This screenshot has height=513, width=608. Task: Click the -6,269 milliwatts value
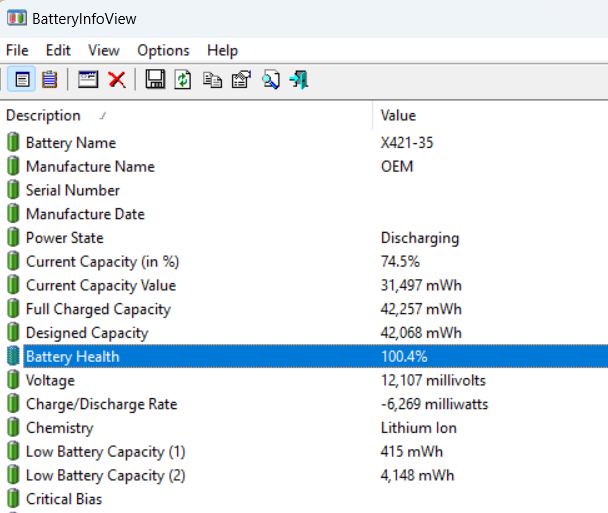click(x=434, y=404)
